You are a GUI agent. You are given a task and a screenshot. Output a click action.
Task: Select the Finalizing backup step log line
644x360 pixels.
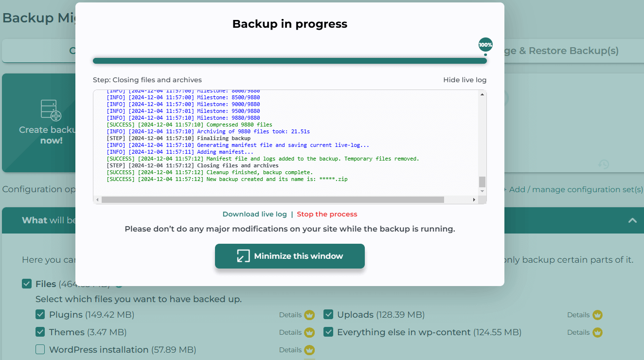tap(179, 138)
